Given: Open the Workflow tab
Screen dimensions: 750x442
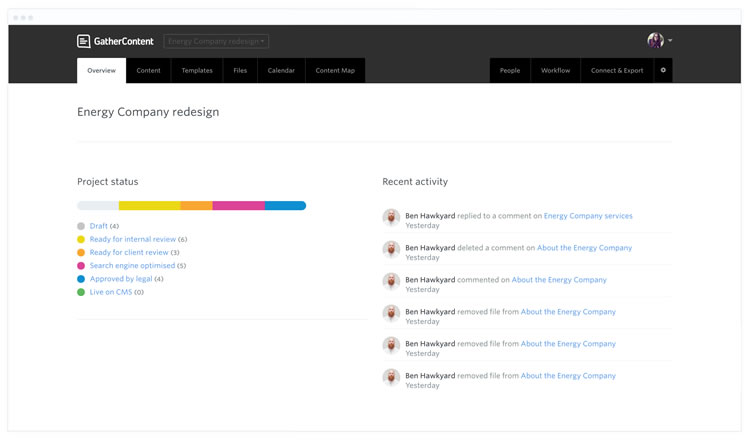Looking at the screenshot, I should (x=555, y=70).
